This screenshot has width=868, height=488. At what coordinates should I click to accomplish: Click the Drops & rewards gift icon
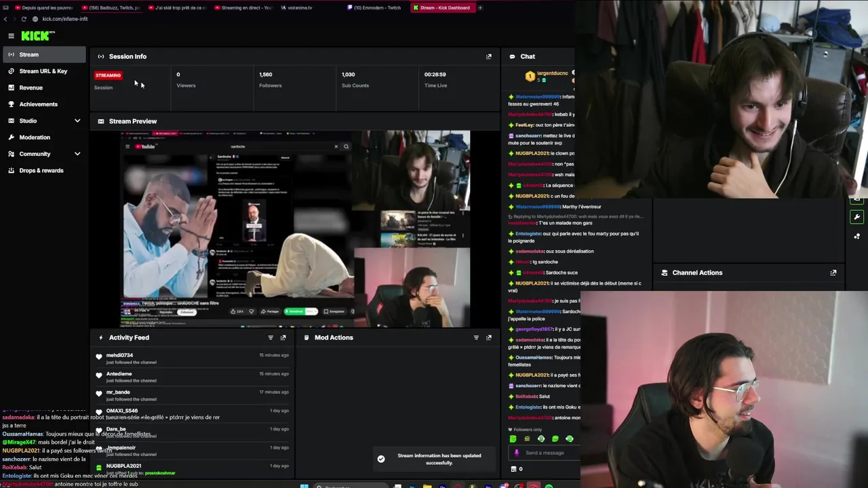coord(12,171)
